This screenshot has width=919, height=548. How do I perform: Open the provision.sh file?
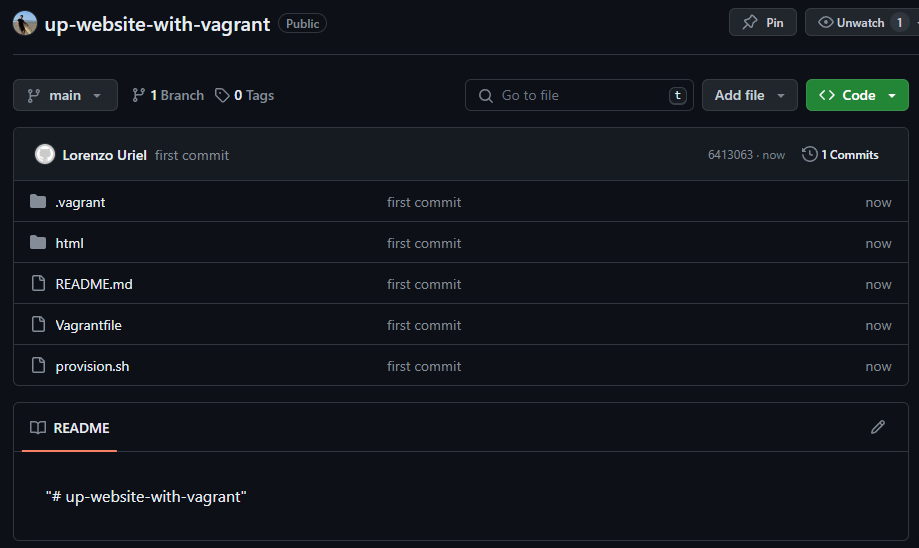point(92,366)
